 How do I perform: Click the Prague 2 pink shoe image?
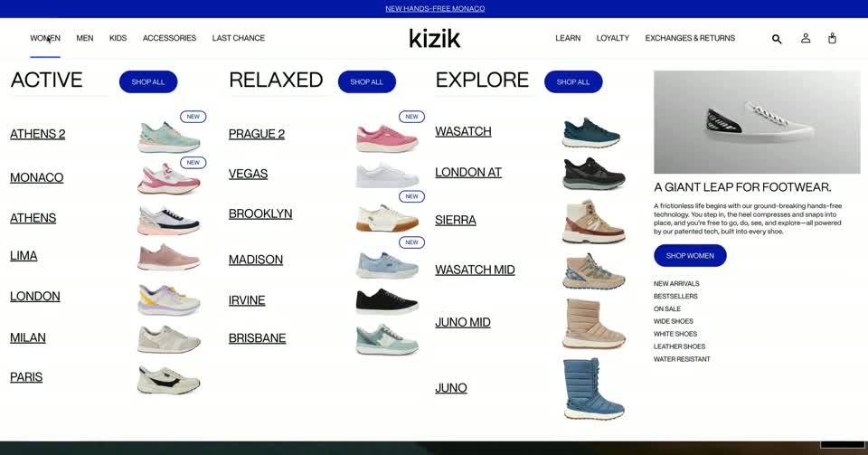pyautogui.click(x=387, y=138)
